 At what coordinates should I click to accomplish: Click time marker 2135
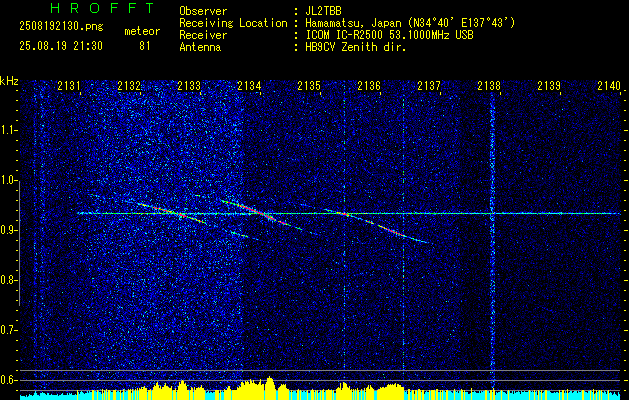309,85
